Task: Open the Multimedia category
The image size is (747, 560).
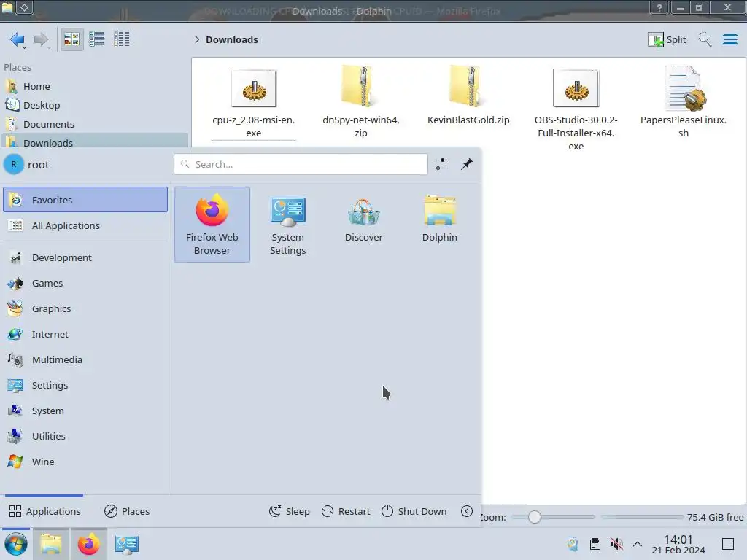Action: [85, 359]
